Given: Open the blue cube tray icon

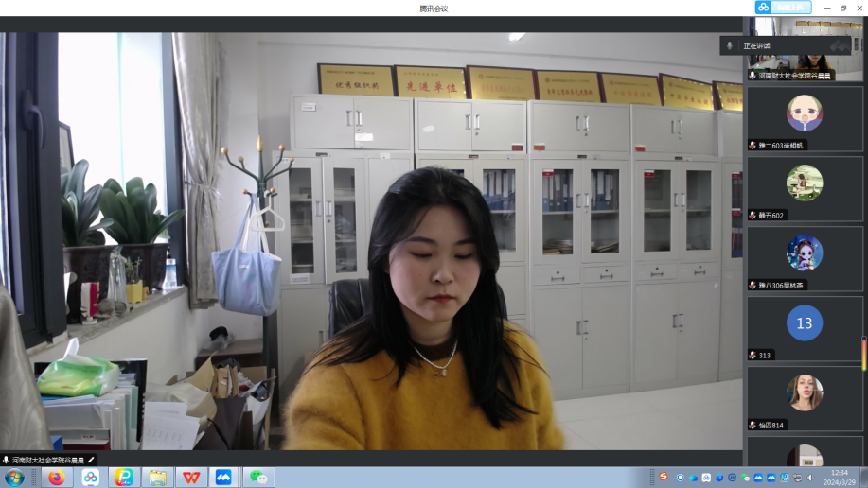Looking at the screenshot, I should coord(719,478).
